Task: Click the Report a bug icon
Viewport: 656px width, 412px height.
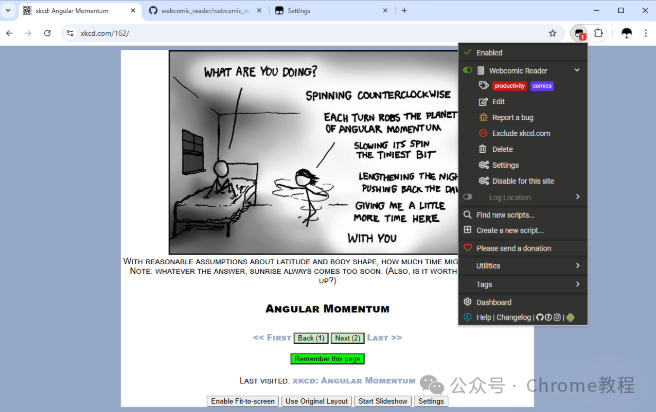Action: 483,118
